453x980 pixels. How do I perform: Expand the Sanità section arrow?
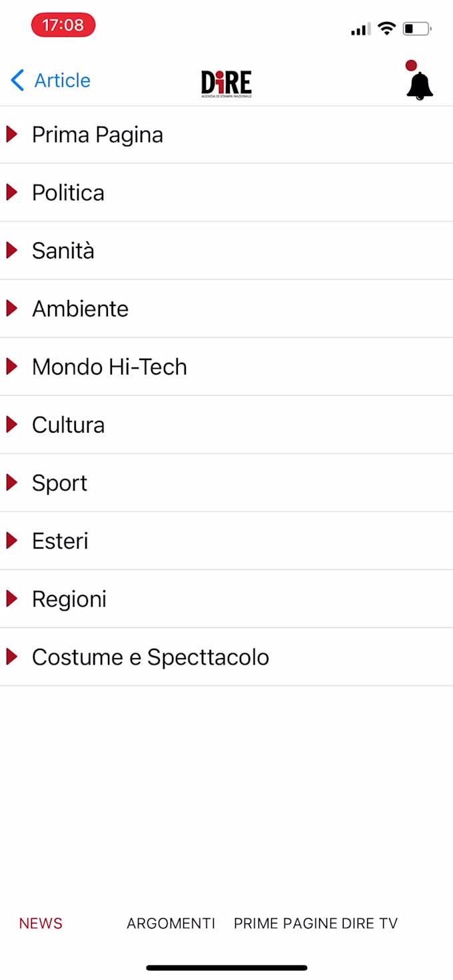11,251
